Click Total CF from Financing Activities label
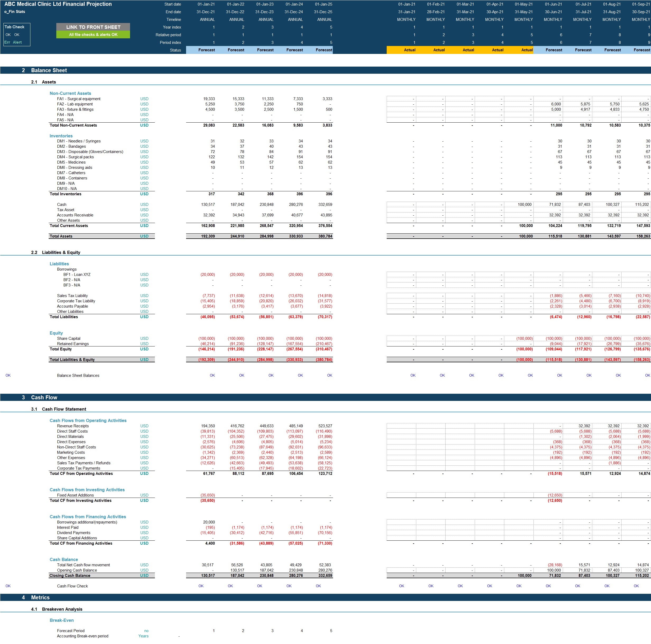The image size is (651, 644). point(81,543)
